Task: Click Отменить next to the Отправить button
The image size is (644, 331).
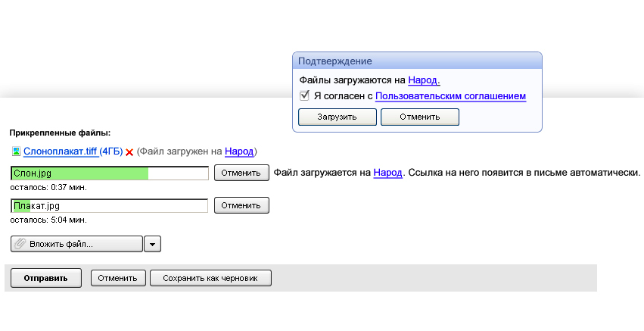Action: pos(118,278)
